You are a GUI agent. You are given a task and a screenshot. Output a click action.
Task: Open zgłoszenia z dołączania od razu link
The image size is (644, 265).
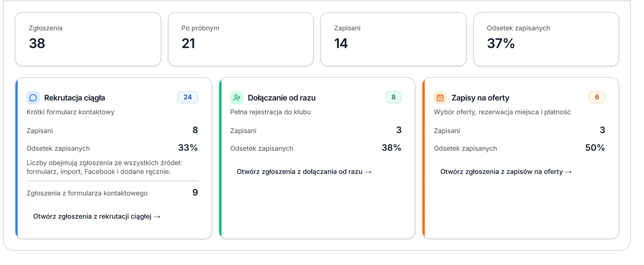304,172
